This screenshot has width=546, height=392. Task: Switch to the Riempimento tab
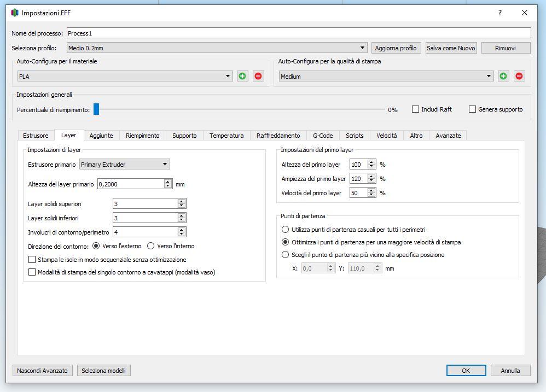click(142, 136)
